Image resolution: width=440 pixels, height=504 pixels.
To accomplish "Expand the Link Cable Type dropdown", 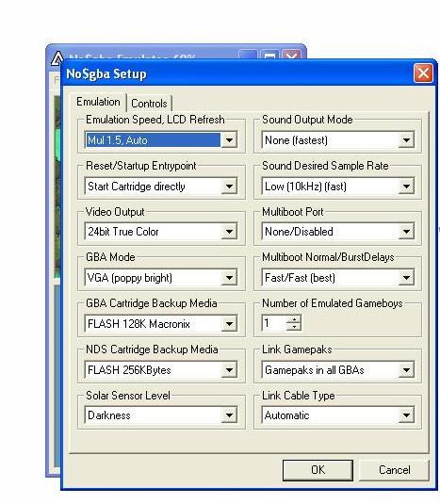I will click(x=406, y=415).
